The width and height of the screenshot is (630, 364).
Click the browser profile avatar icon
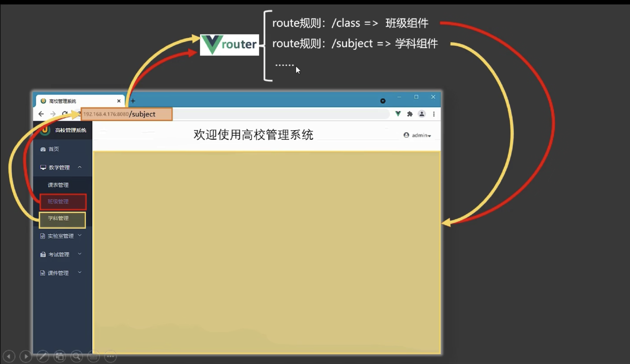point(422,114)
